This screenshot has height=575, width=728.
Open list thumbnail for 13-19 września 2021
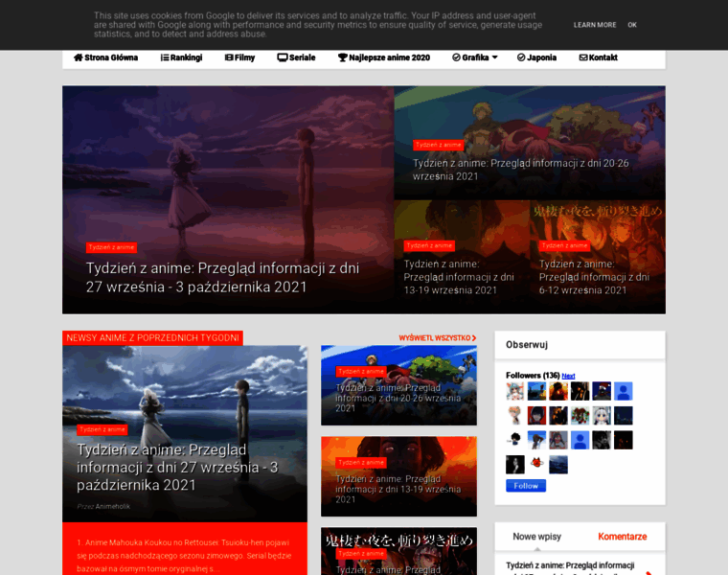point(398,476)
